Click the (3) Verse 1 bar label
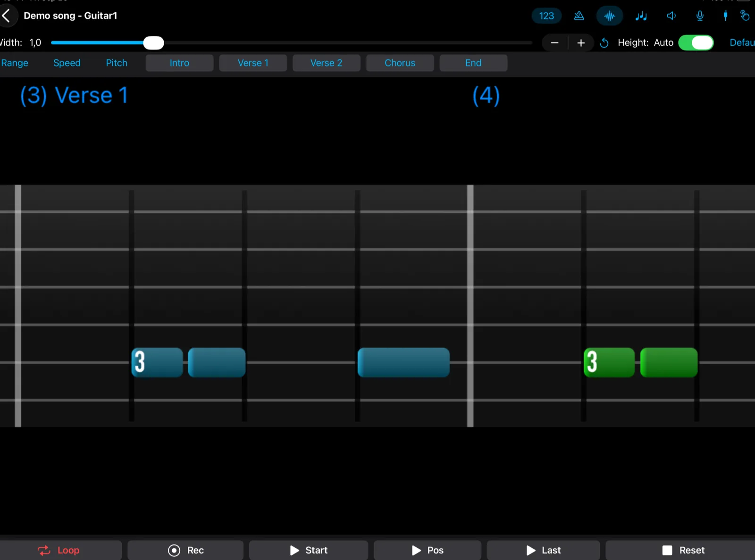 (x=74, y=96)
